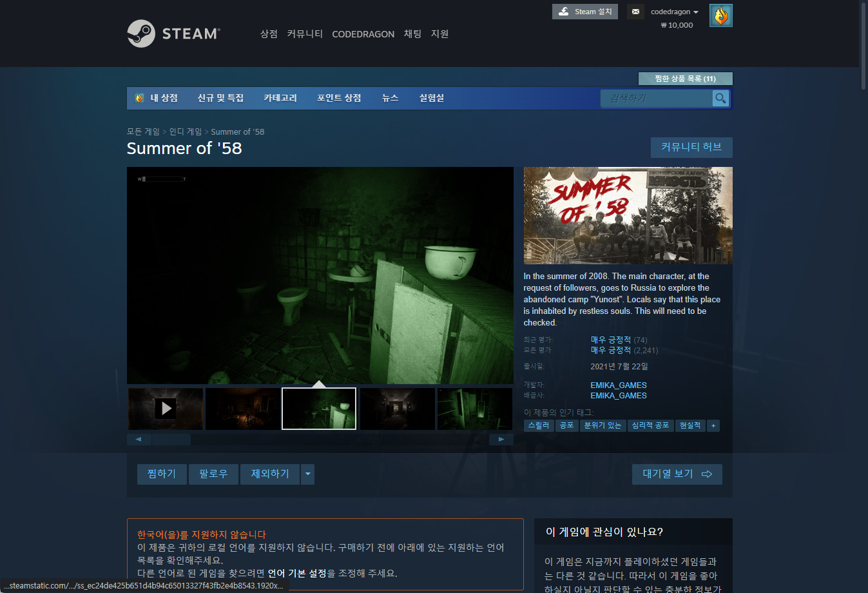Click the 인디 게임 breadcrumb link
The width and height of the screenshot is (868, 593).
pyautogui.click(x=186, y=131)
